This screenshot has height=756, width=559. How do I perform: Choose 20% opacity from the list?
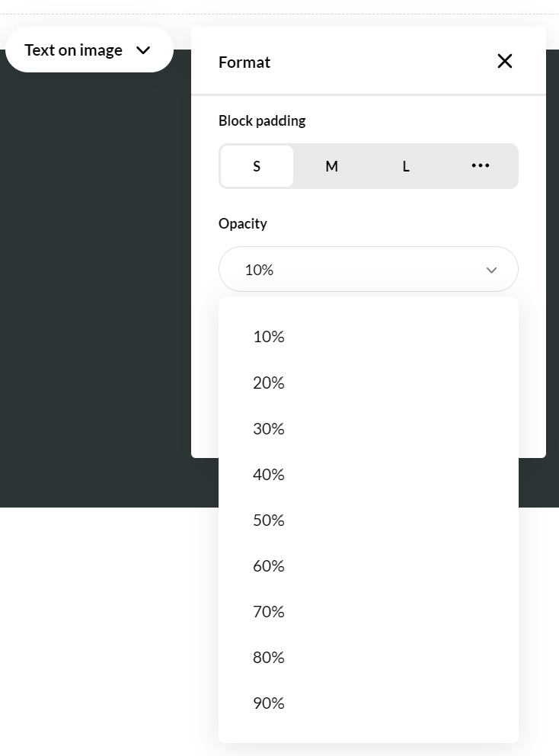tap(269, 383)
